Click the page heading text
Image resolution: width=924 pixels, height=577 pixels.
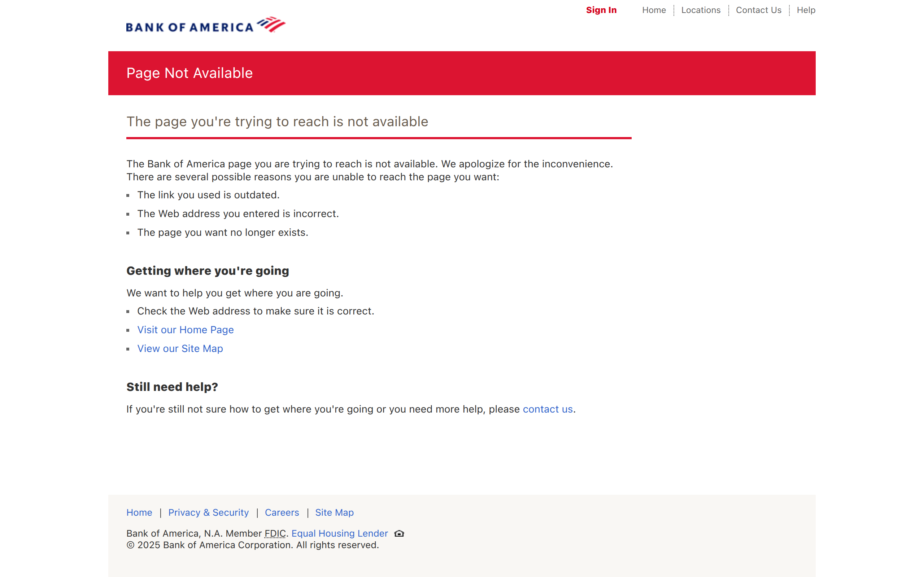click(x=278, y=122)
